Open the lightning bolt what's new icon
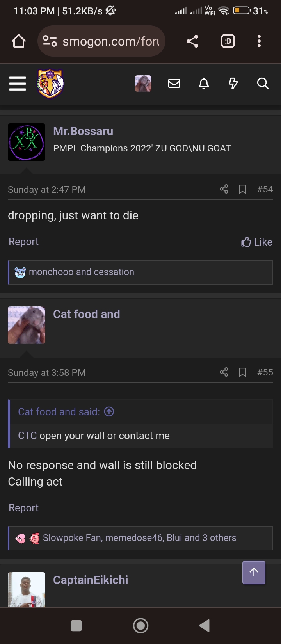The height and width of the screenshot is (644, 281). [233, 84]
